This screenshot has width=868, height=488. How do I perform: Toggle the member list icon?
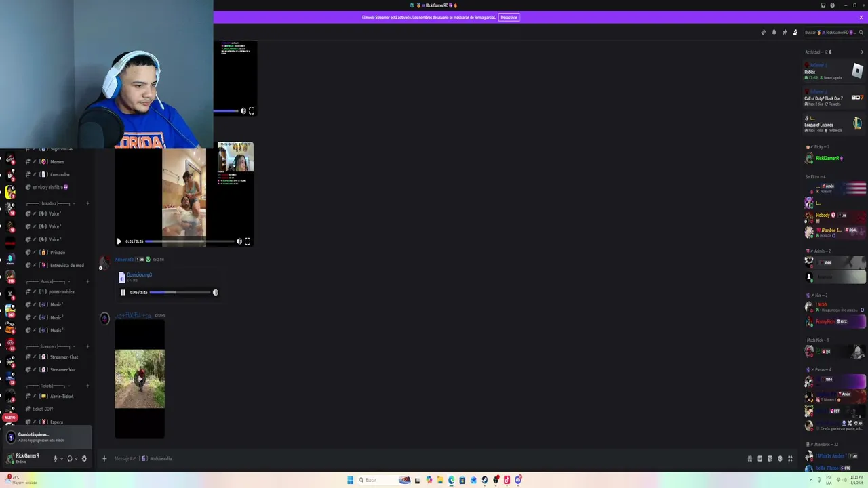(795, 32)
